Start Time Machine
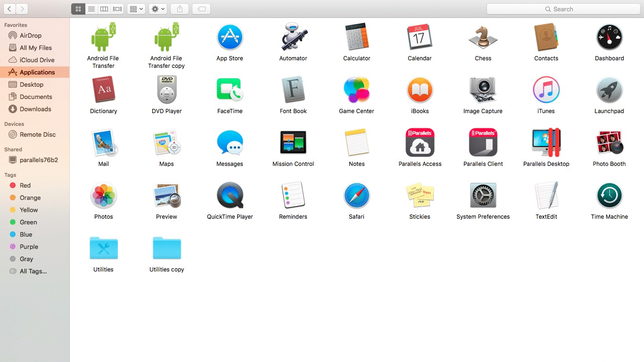 pyautogui.click(x=609, y=196)
